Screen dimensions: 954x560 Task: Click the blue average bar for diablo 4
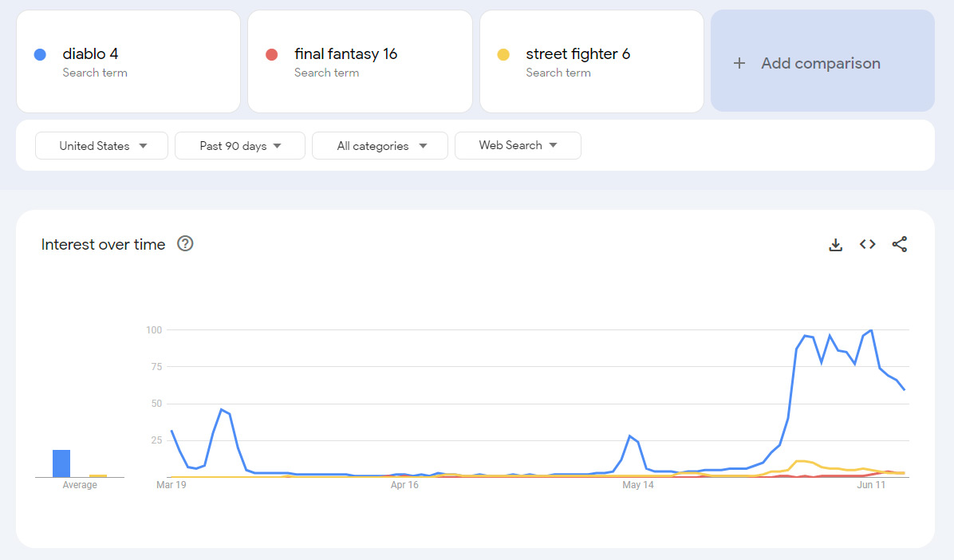pos(61,463)
